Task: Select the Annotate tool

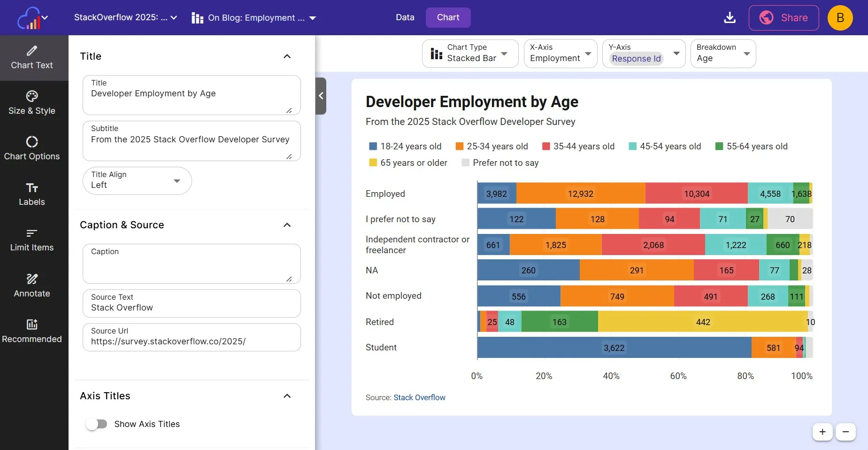Action: 32,286
